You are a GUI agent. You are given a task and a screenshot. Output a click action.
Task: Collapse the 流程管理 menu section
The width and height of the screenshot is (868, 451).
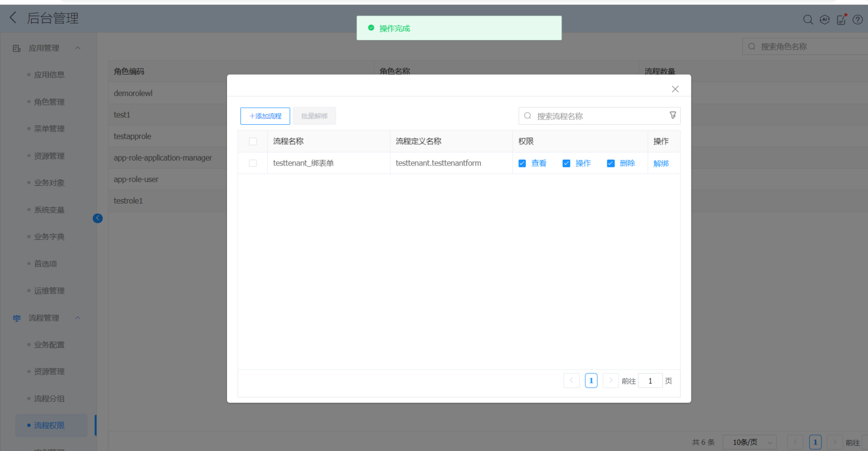[78, 318]
